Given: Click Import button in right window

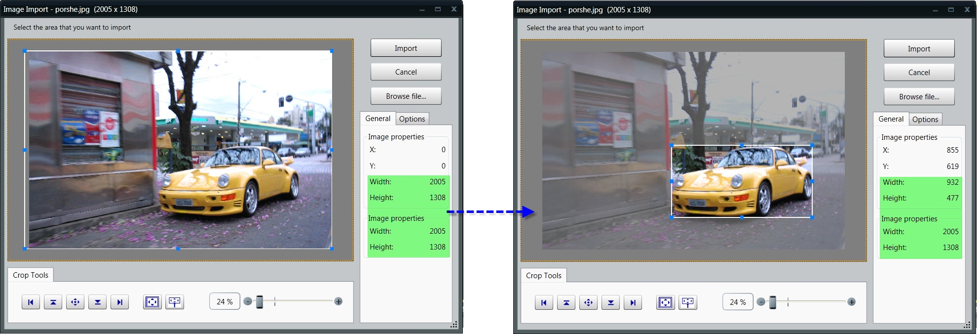Looking at the screenshot, I should tap(919, 49).
